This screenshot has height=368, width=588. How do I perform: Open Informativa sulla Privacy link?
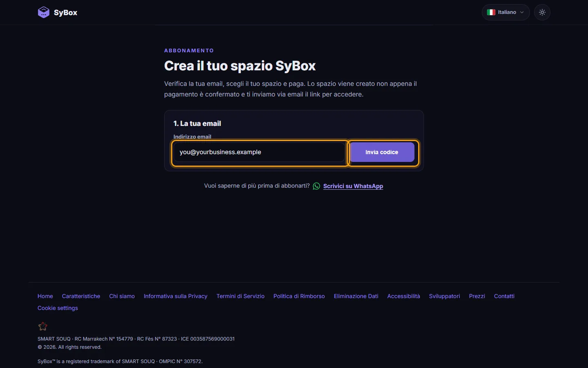point(176,296)
